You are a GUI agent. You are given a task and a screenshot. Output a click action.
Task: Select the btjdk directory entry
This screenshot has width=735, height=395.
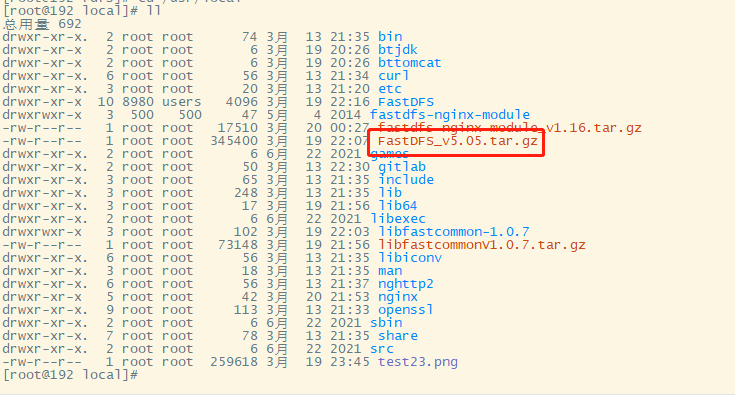pos(398,50)
